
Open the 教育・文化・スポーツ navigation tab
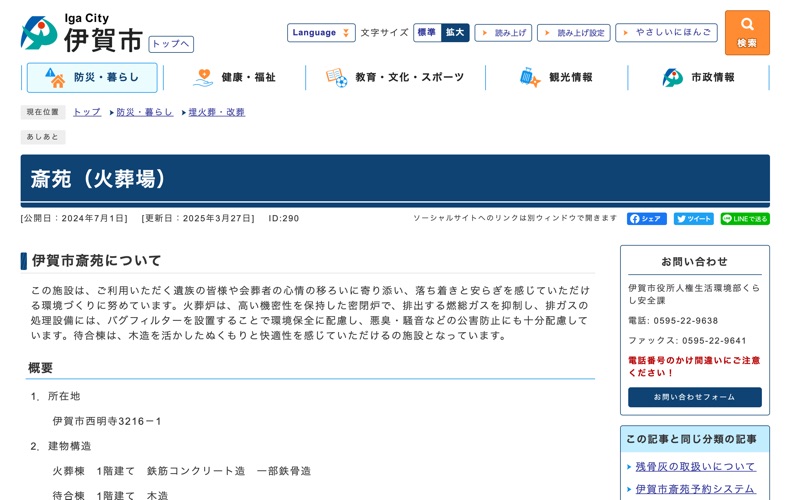pos(395,78)
